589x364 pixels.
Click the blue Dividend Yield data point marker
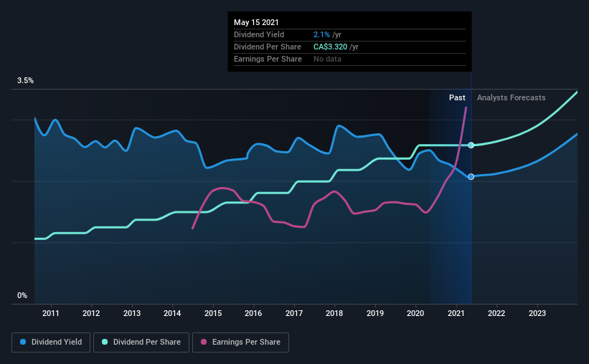471,176
